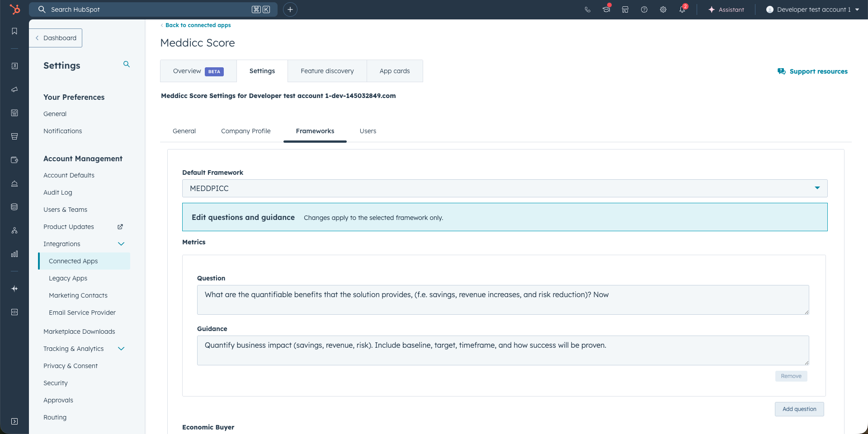Collapse the Integrations section
The image size is (868, 434).
[x=121, y=244]
